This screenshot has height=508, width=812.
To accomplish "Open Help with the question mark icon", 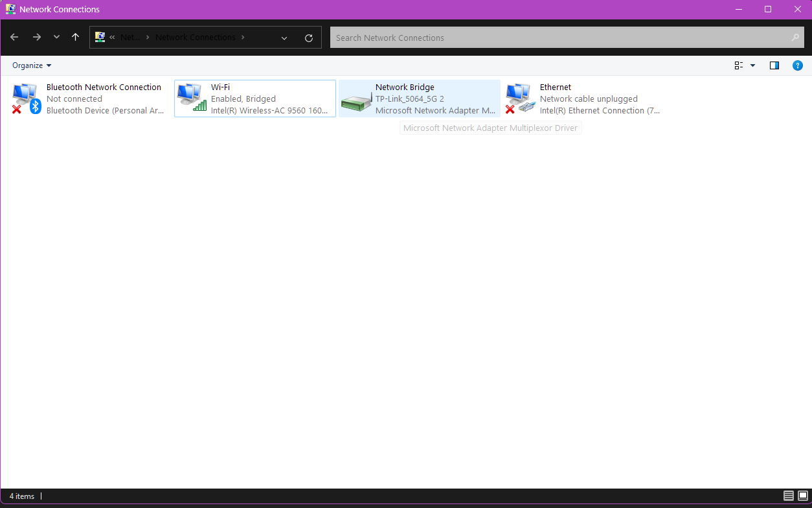I will [798, 65].
